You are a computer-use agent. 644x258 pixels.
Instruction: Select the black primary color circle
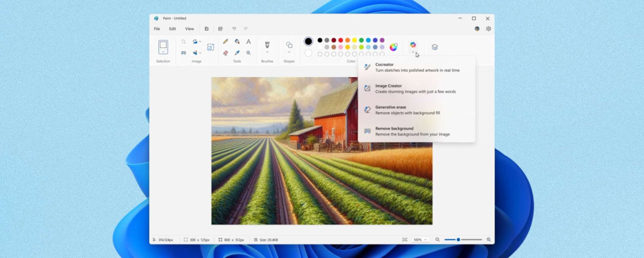[x=308, y=41]
